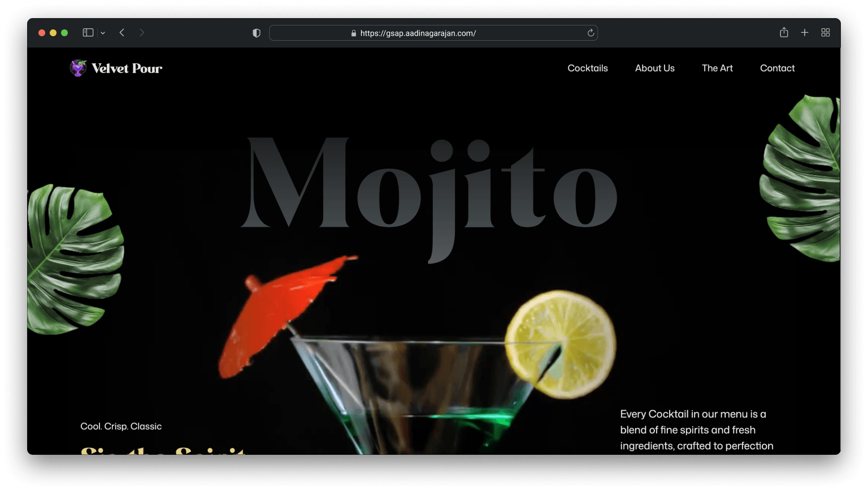
Task: Select Cocktails in the site navigation
Action: coord(588,68)
